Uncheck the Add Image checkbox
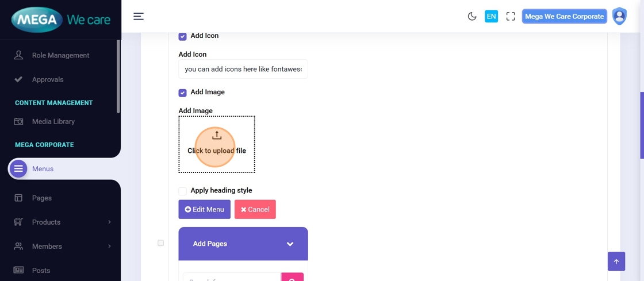Viewport: 644px width, 281px height. point(182,93)
